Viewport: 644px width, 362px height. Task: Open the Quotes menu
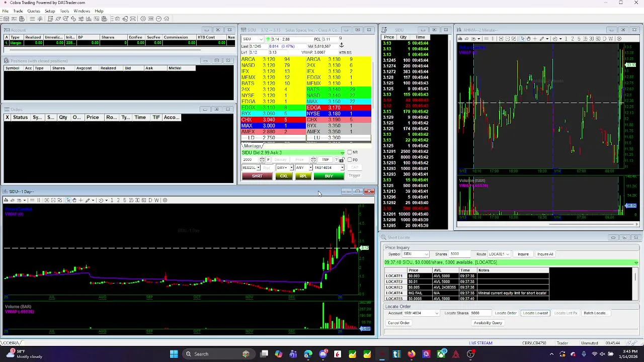click(34, 11)
